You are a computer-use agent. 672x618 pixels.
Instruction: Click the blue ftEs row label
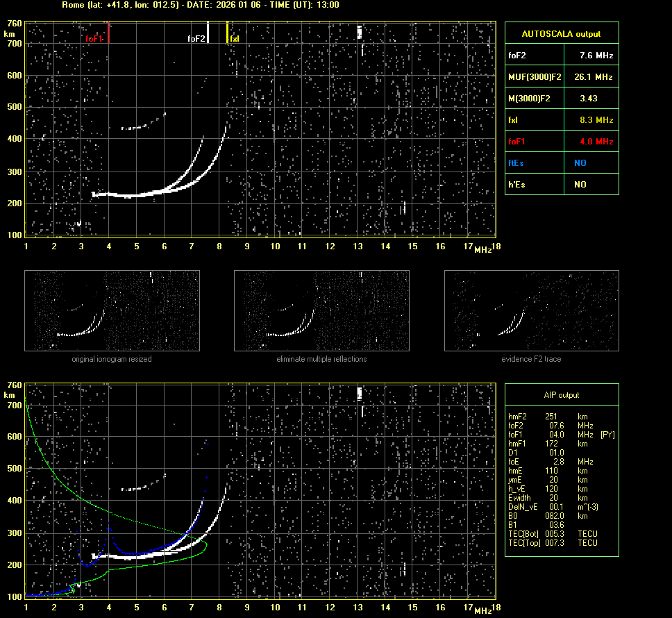517,163
